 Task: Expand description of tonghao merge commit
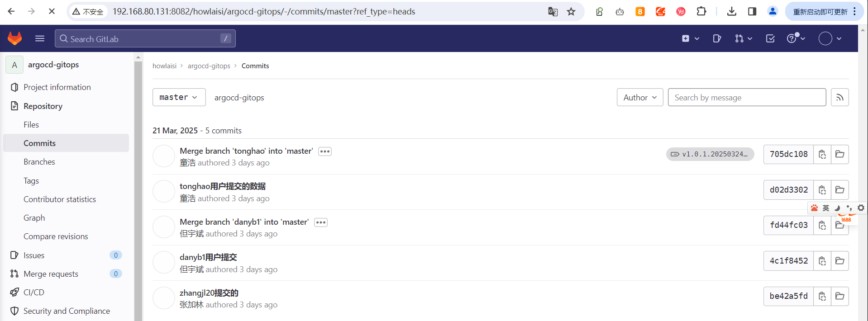pos(324,151)
